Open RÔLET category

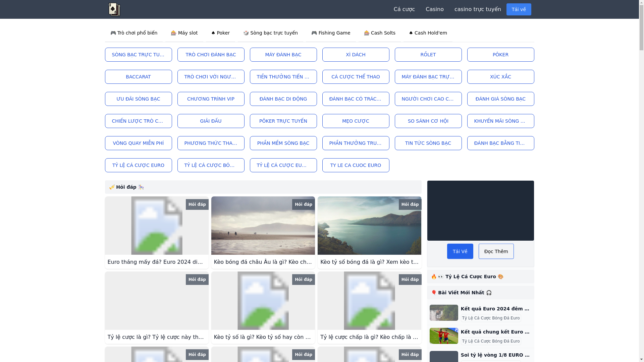point(428,55)
